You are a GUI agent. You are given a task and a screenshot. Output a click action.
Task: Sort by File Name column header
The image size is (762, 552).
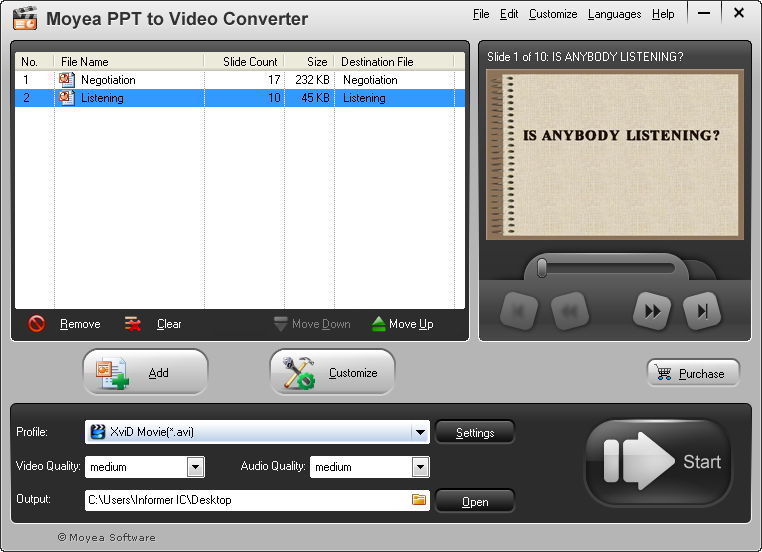[128, 62]
